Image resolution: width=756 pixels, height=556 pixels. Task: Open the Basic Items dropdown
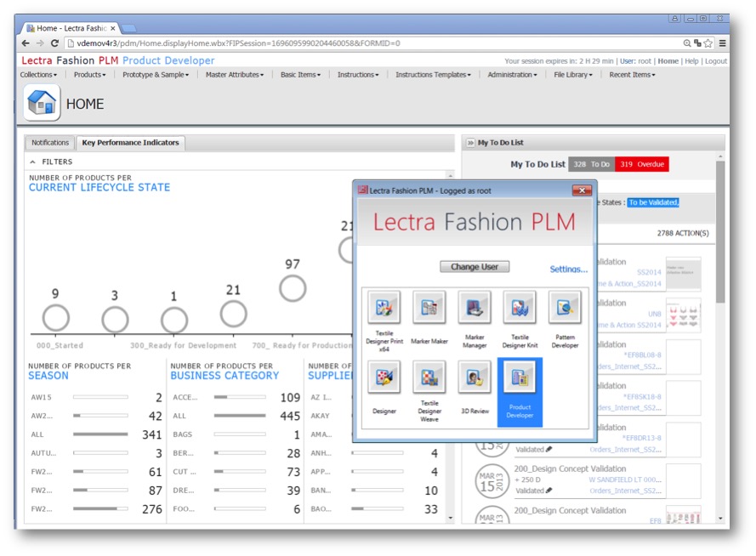coord(300,75)
